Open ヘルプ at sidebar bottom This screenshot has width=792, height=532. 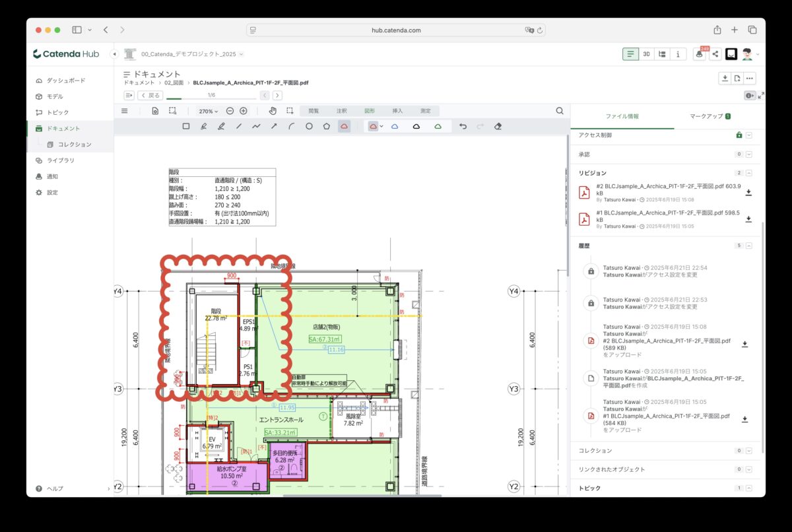coord(55,488)
